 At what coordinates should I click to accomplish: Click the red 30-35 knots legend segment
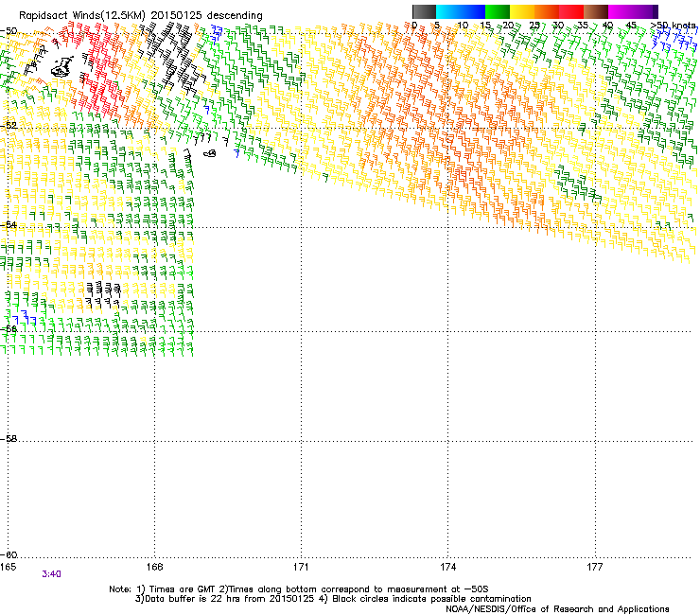click(x=571, y=11)
